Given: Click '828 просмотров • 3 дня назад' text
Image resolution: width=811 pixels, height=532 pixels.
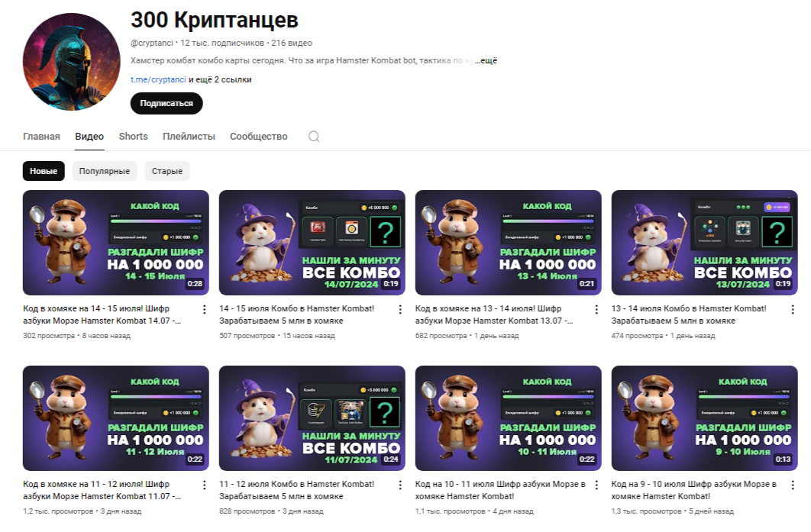Looking at the screenshot, I should (271, 511).
